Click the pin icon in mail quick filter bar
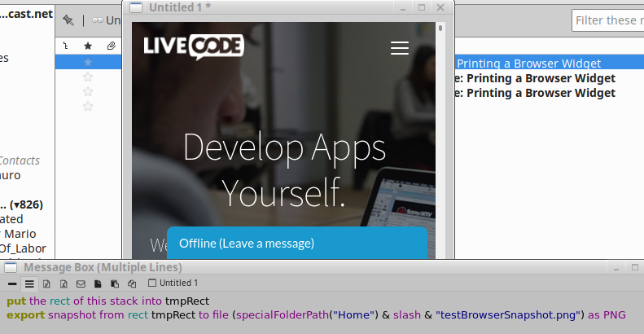 [68, 20]
